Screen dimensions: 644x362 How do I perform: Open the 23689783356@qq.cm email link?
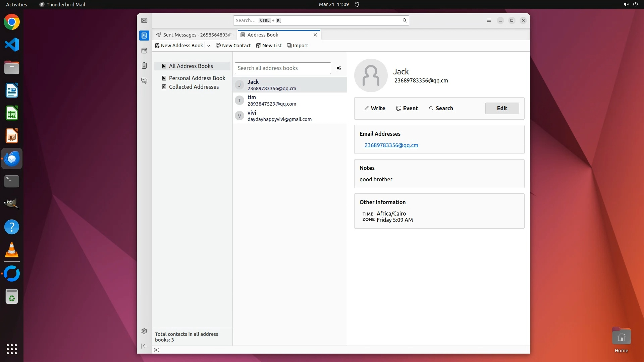[x=391, y=145]
